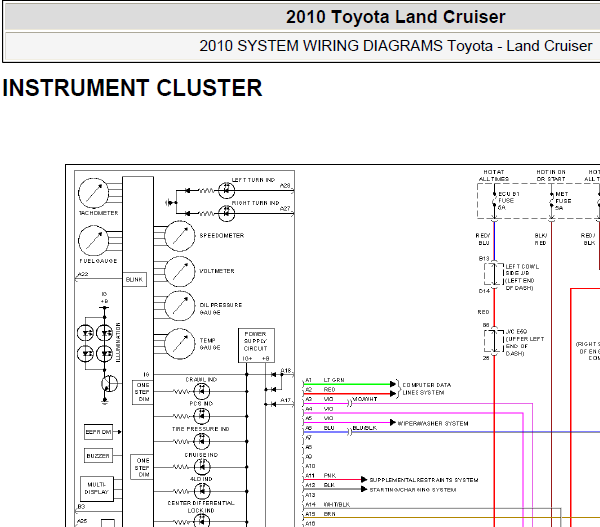The height and width of the screenshot is (527, 600).
Task: Select the CRAWL IND LED symbol
Action: point(202,391)
